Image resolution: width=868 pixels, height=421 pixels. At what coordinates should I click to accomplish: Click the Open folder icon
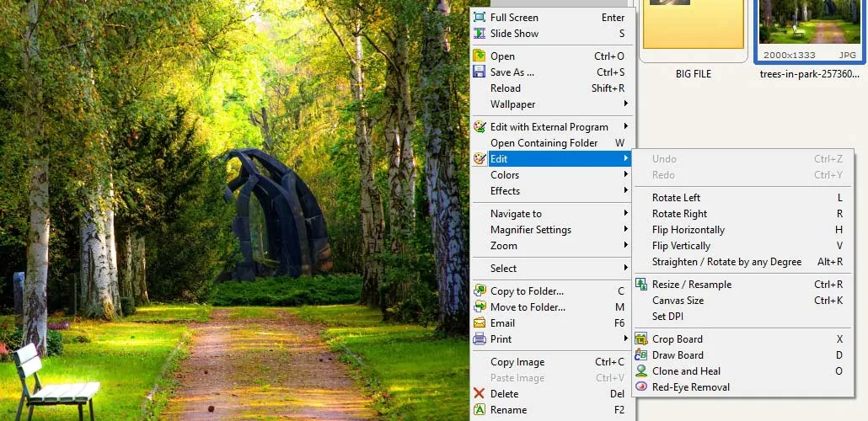[479, 56]
